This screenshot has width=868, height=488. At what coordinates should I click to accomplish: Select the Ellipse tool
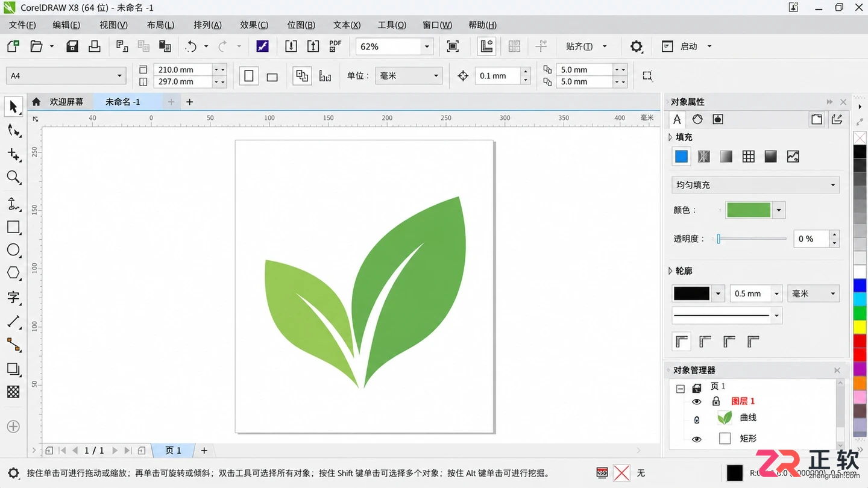(x=13, y=250)
